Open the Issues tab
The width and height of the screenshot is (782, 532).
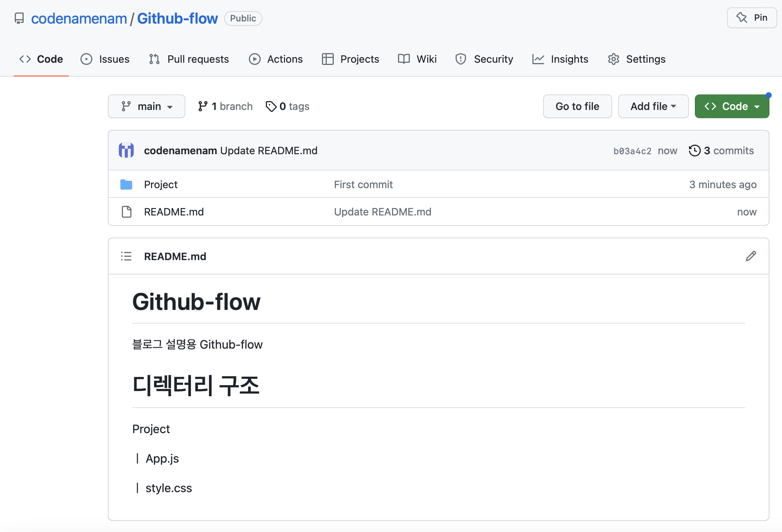pos(105,59)
